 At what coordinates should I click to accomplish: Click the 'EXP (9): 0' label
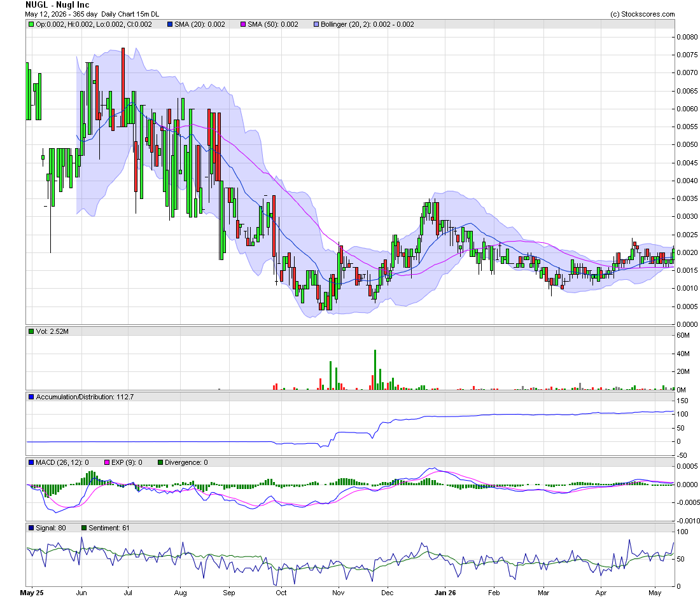127,462
